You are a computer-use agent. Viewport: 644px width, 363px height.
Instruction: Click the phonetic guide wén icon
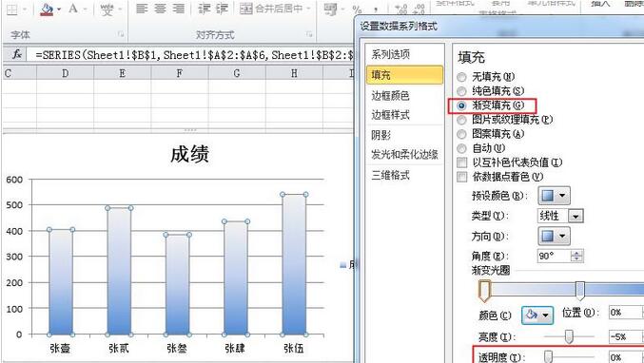click(x=107, y=9)
